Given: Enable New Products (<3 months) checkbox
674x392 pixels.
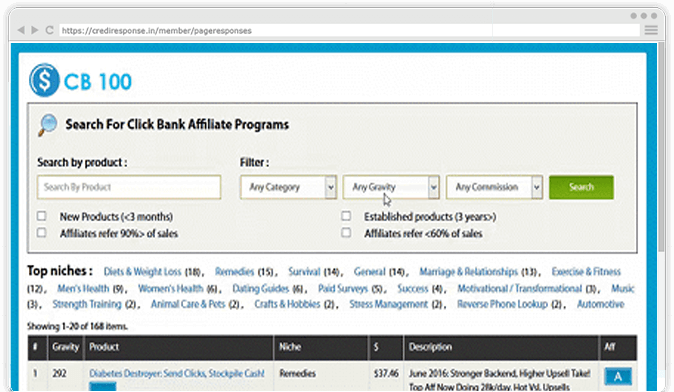Looking at the screenshot, I should (41, 216).
